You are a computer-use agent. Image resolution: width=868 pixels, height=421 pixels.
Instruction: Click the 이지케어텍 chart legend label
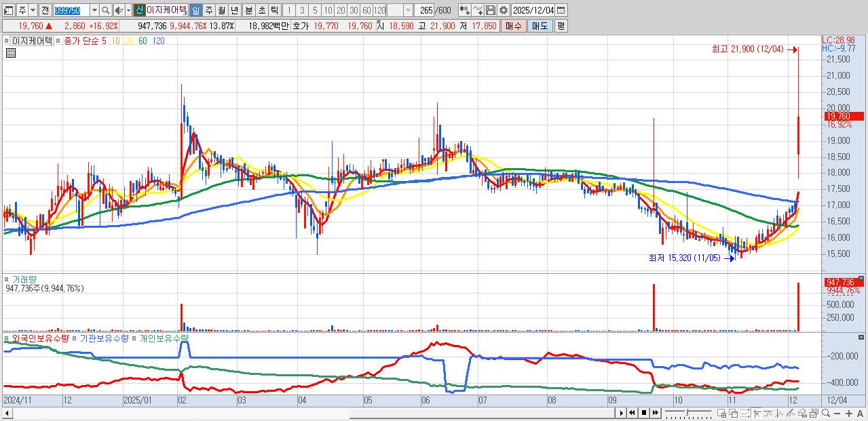(x=32, y=41)
